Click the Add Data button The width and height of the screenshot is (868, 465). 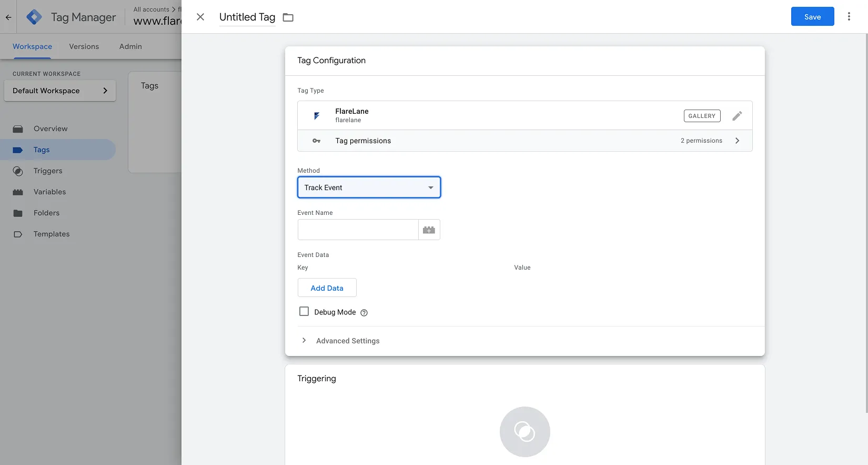click(x=327, y=288)
